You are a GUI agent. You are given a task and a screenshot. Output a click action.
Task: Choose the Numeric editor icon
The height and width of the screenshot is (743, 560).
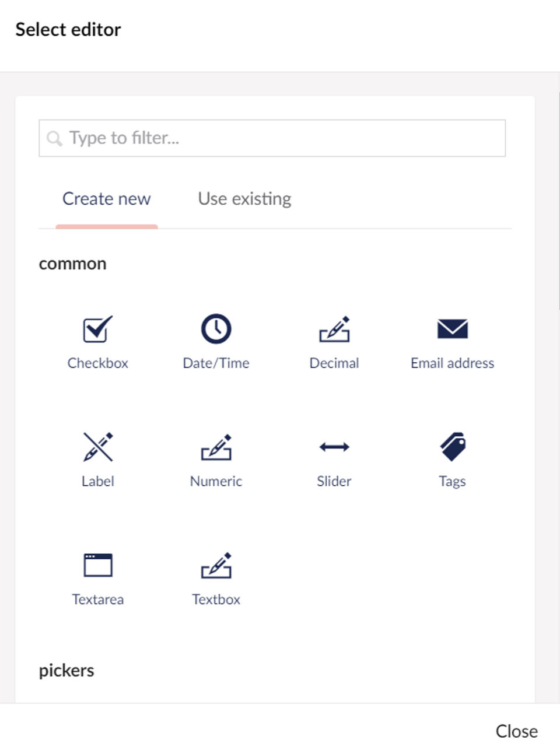(216, 447)
